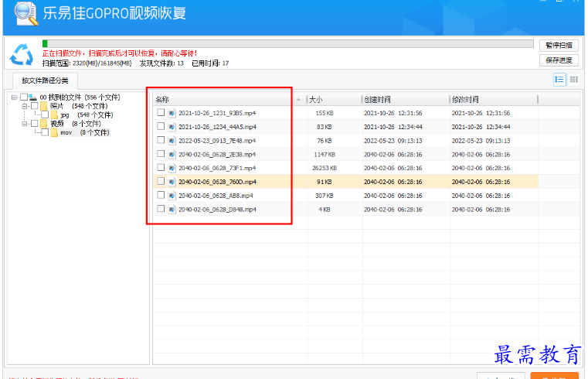
Task: Check the box for 2040-02-06_0628_760D.mp4
Action: (x=161, y=181)
